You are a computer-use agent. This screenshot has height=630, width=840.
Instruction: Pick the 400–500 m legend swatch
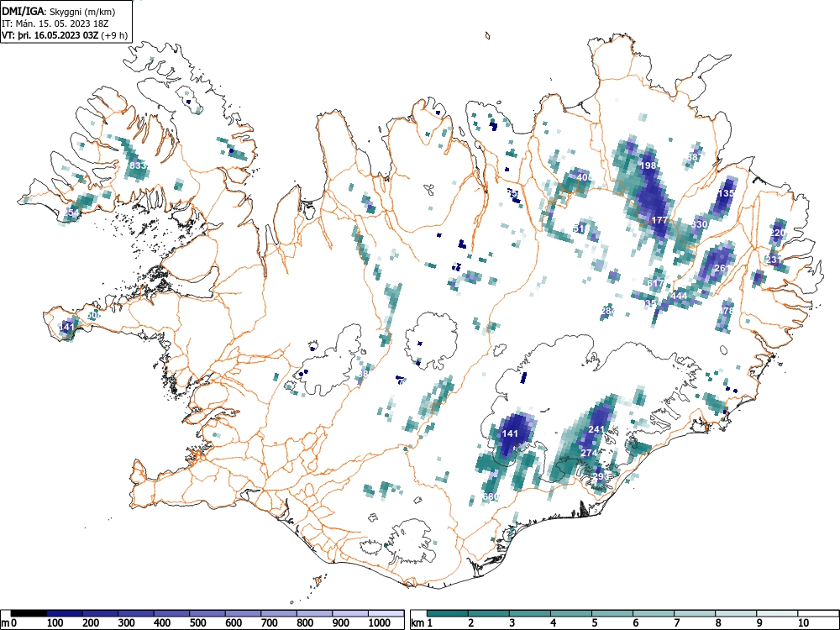tap(172, 613)
